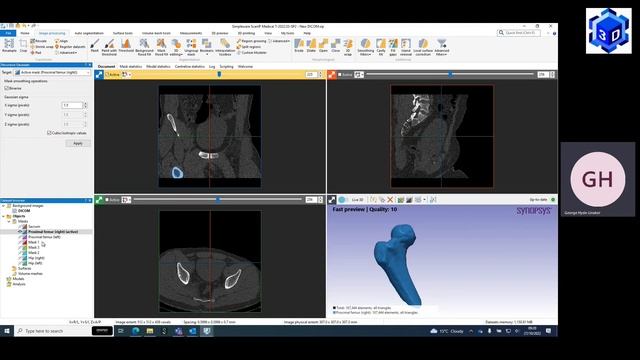Image resolution: width=640 pixels, height=360 pixels.
Task: Switch to the Home ribbon tab
Action: click(25, 33)
